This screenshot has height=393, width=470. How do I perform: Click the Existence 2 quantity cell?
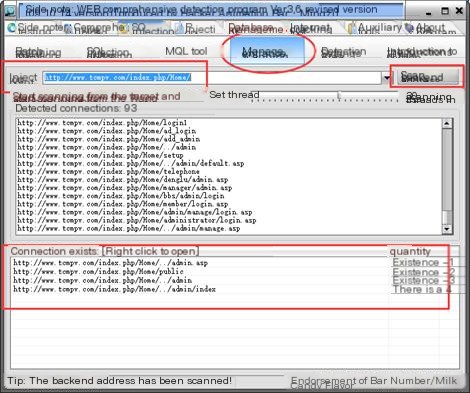pyautogui.click(x=423, y=272)
